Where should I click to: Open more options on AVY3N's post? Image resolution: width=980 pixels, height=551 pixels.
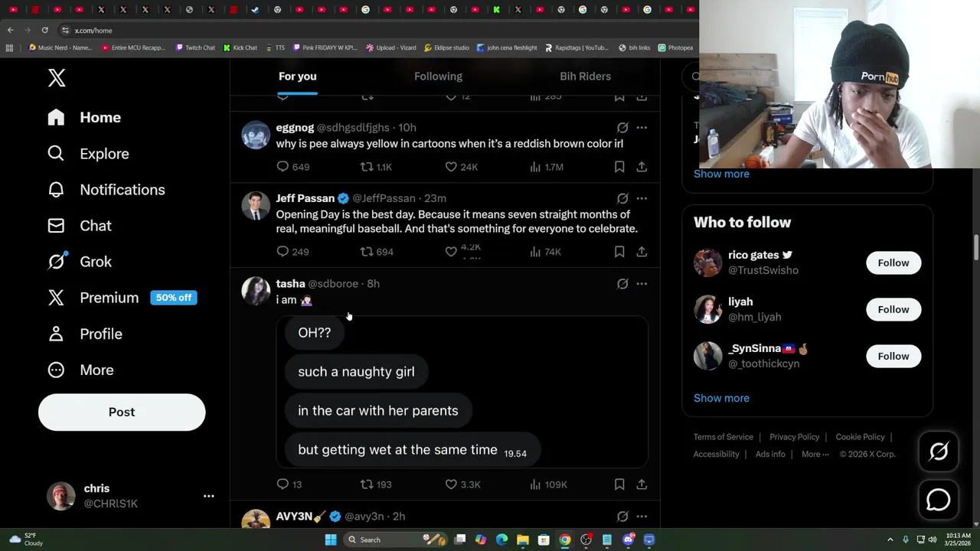(x=642, y=517)
